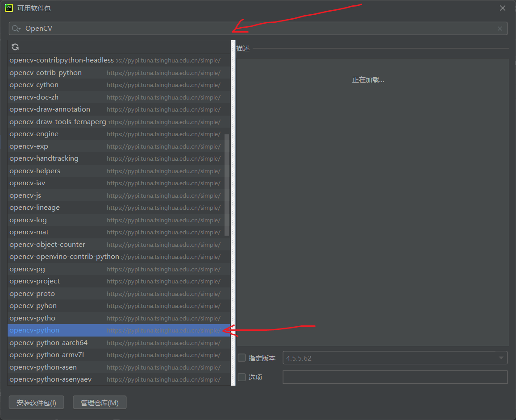Select opencv-mat package
This screenshot has width=516, height=420.
point(119,232)
